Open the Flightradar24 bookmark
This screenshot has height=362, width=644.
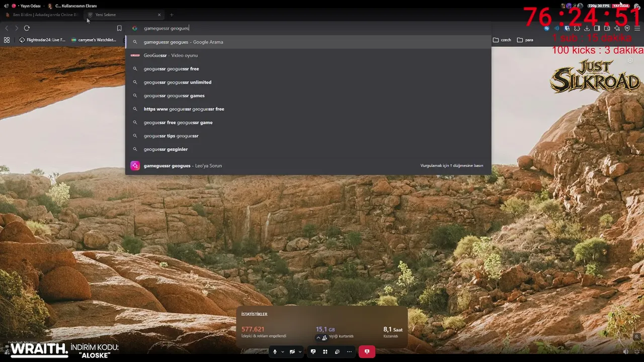[42, 40]
